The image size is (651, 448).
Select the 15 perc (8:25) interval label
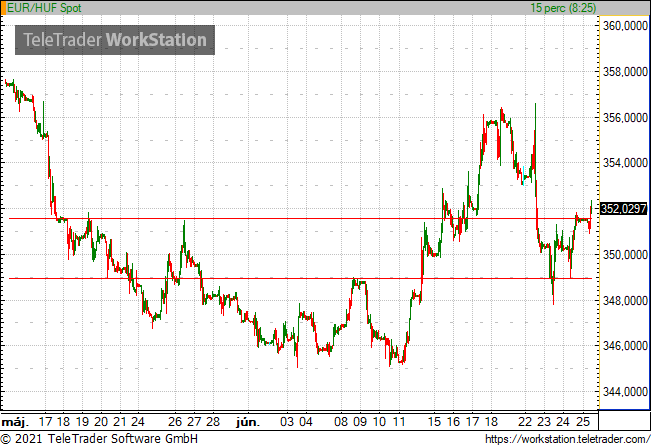(563, 8)
